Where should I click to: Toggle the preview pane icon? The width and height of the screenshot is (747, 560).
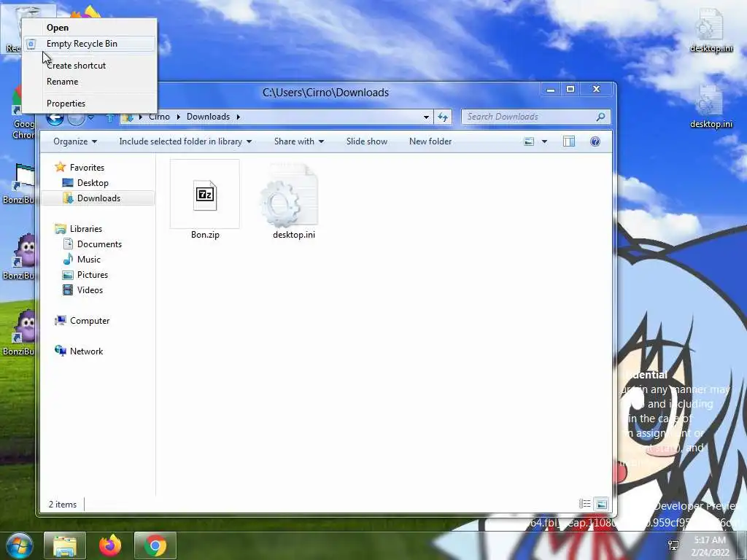[569, 141]
